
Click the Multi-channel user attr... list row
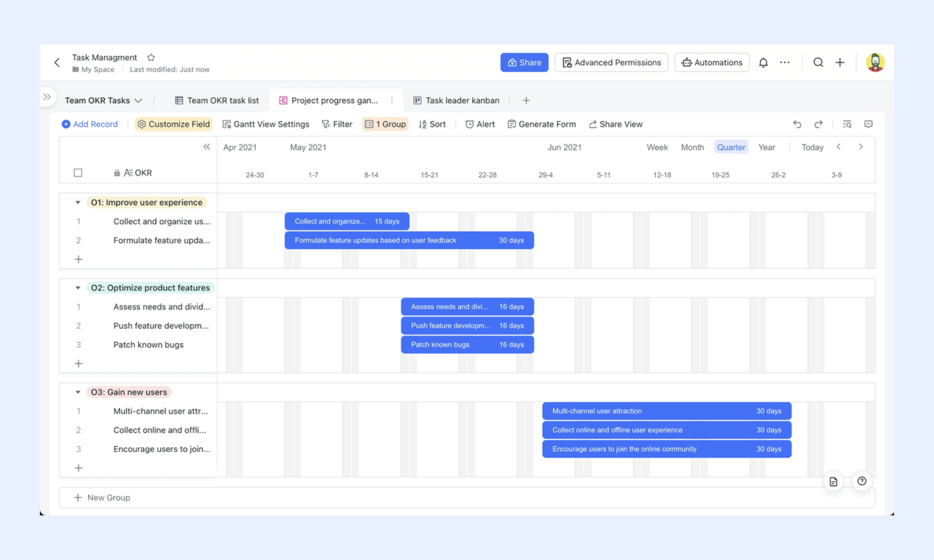click(x=138, y=411)
